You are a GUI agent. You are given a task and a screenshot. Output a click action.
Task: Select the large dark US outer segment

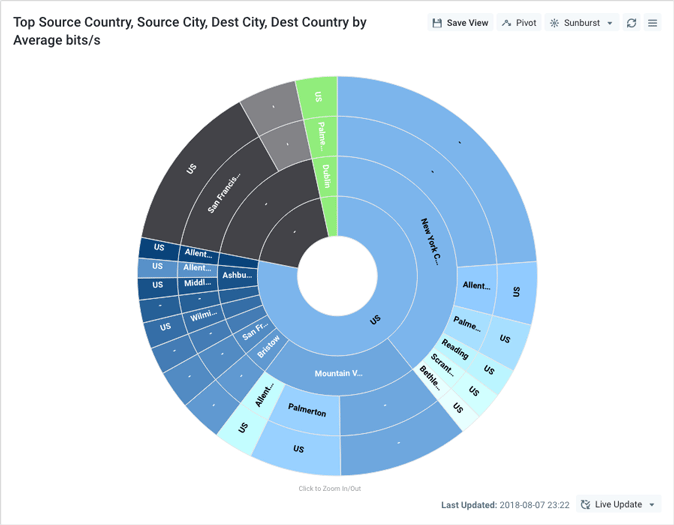(x=190, y=170)
